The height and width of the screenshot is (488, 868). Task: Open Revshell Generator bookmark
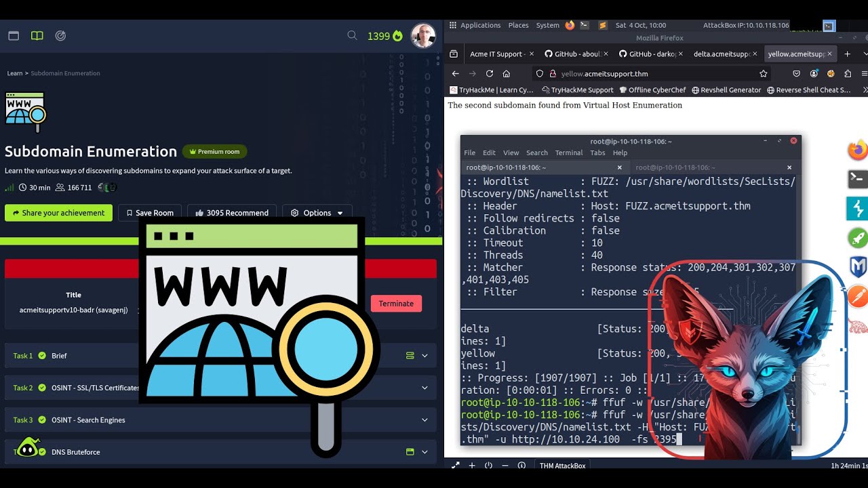(726, 89)
